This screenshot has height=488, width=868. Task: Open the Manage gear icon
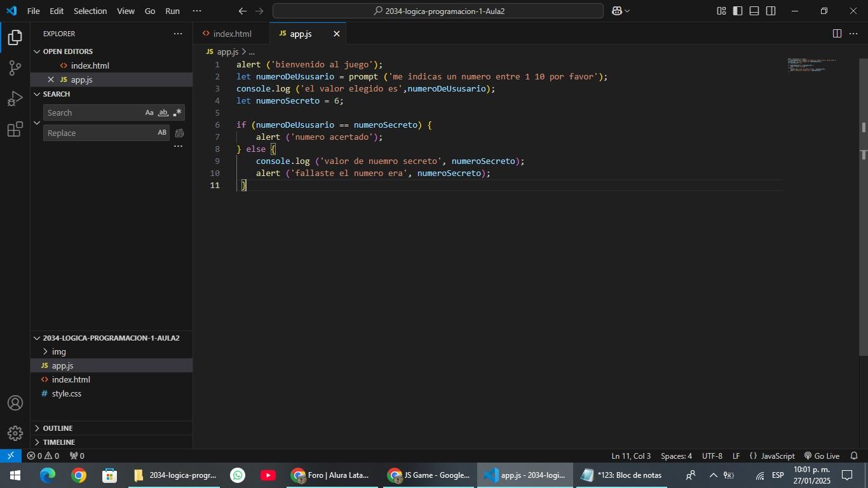15,433
